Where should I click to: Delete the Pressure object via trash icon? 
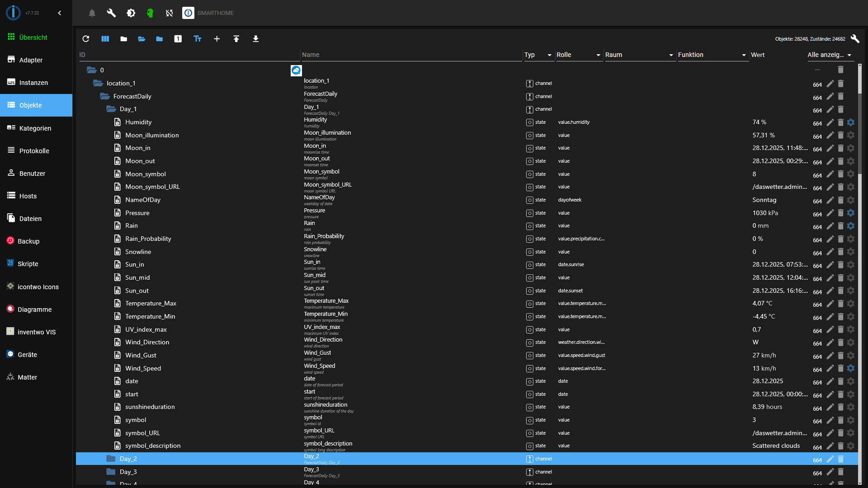click(841, 214)
